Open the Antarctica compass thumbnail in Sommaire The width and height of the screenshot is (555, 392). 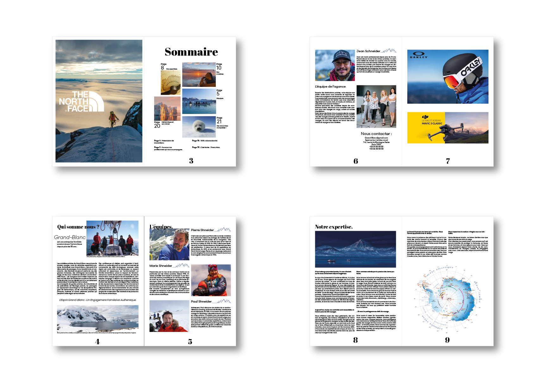pos(171,83)
